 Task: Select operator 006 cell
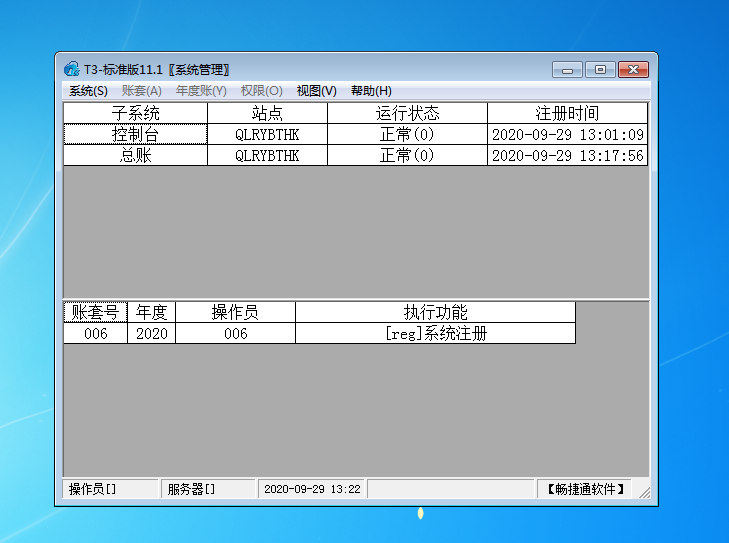[235, 333]
